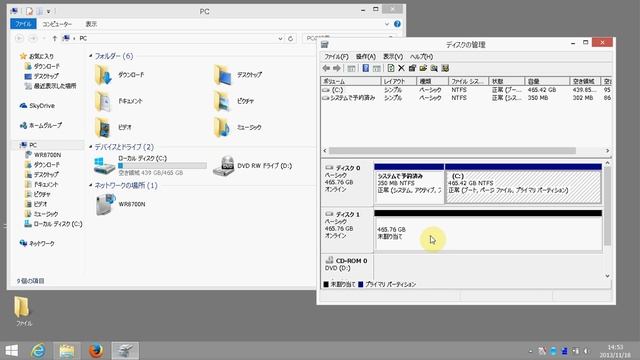Click the ディスク 1 label panel

click(347, 229)
